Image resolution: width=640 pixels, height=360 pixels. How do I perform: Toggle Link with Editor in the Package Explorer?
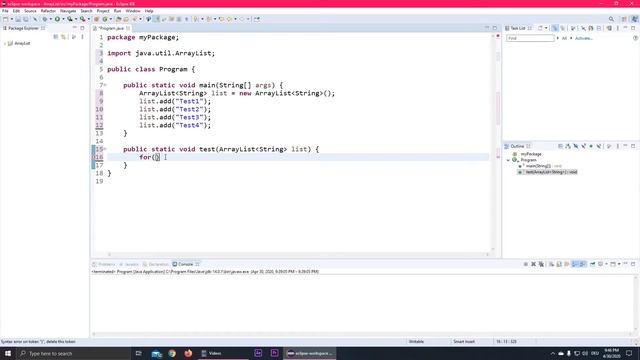click(63, 37)
